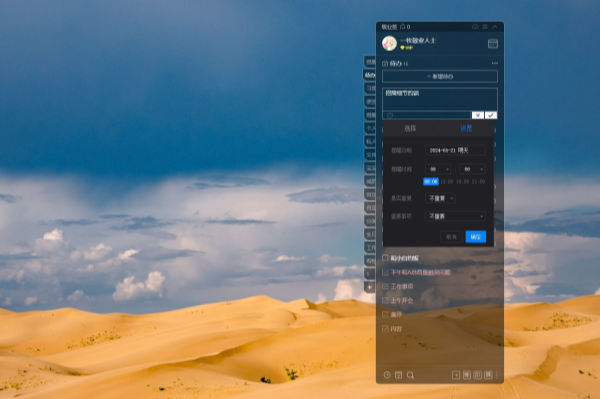
Task: Open the calendar icon beside the username
Action: point(493,44)
